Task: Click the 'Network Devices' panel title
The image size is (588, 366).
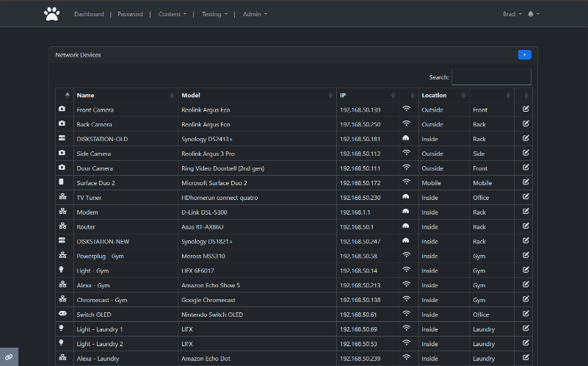Action: click(78, 55)
